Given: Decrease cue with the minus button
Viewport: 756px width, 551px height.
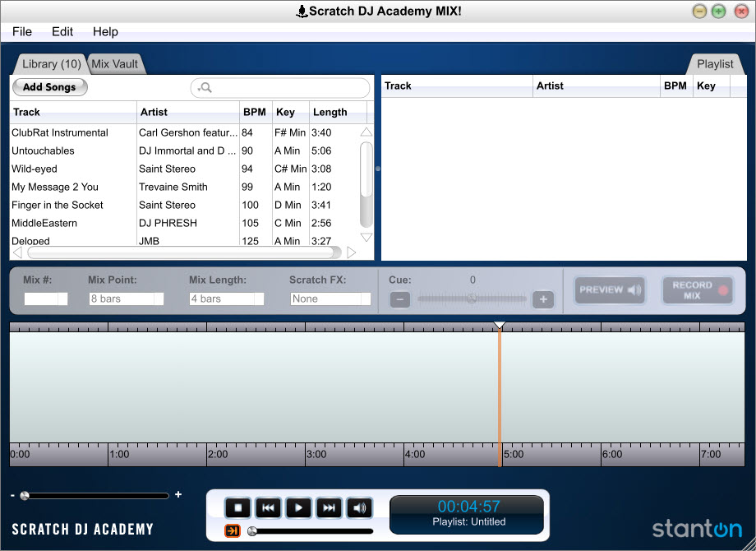Looking at the screenshot, I should (x=399, y=299).
